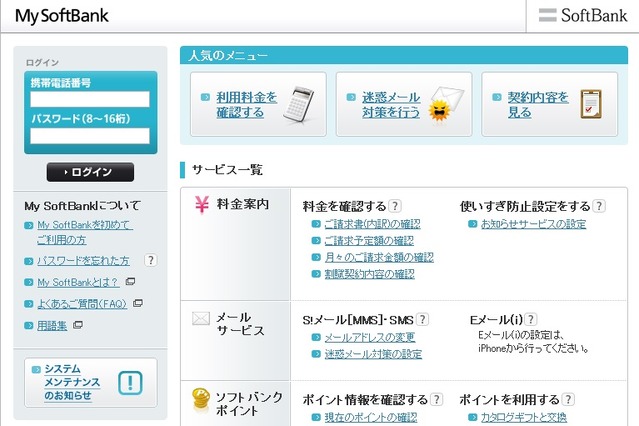Click the help icon next to ポイント情報を確認する
This screenshot has width=639, height=426.
pyautogui.click(x=436, y=399)
